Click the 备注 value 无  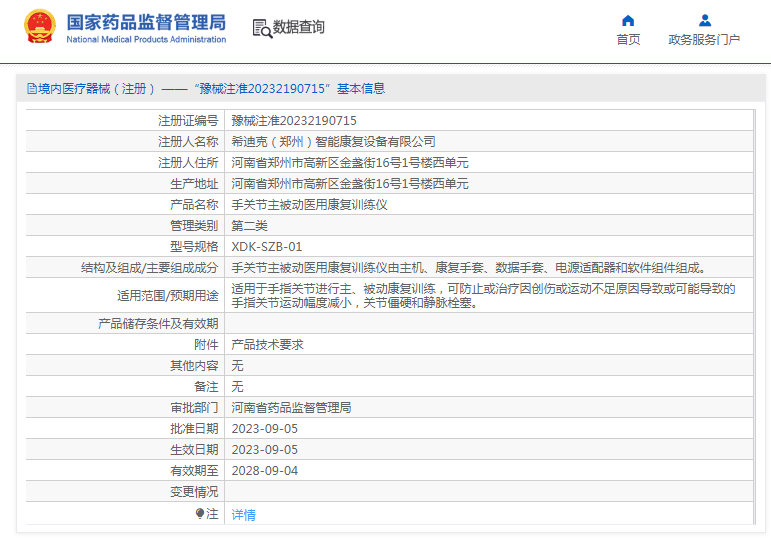coord(237,387)
